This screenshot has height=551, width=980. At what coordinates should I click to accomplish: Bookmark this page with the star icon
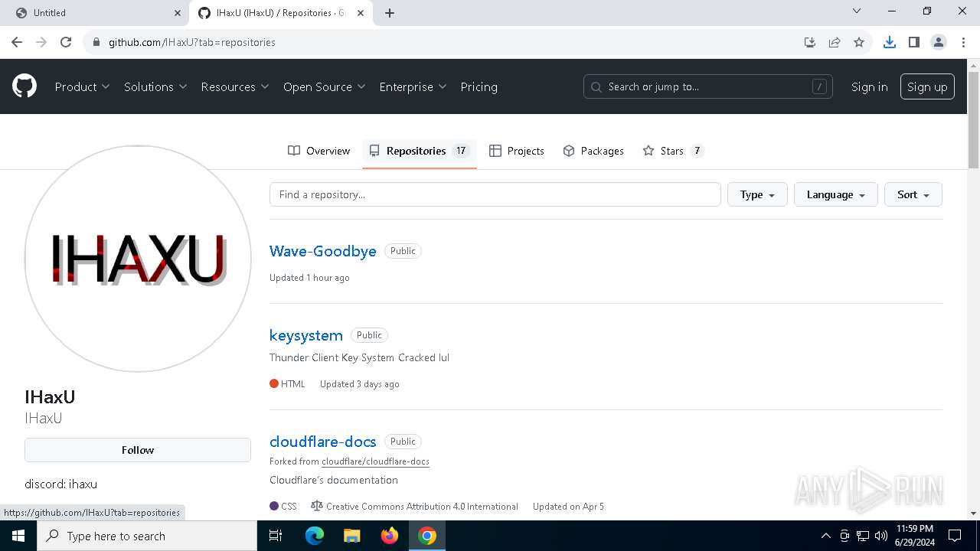point(859,42)
